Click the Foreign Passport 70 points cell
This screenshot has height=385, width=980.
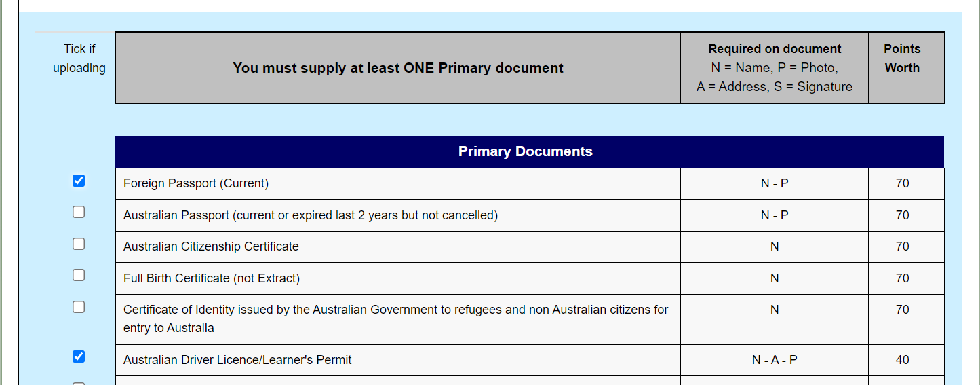tap(902, 183)
